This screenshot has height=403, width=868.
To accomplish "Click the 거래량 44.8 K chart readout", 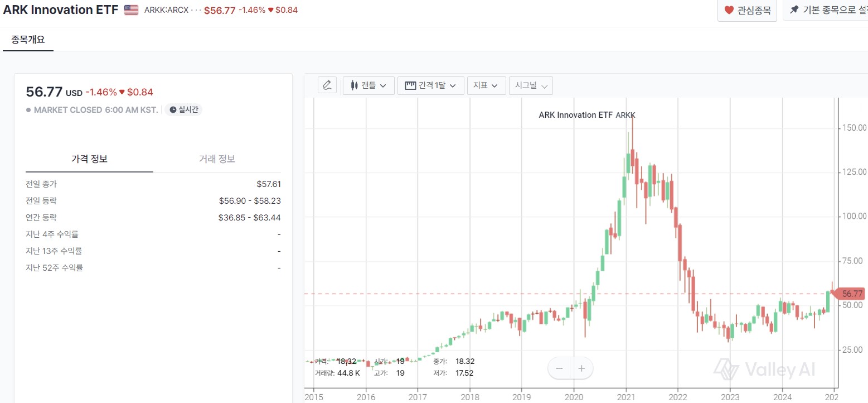I will [x=337, y=373].
